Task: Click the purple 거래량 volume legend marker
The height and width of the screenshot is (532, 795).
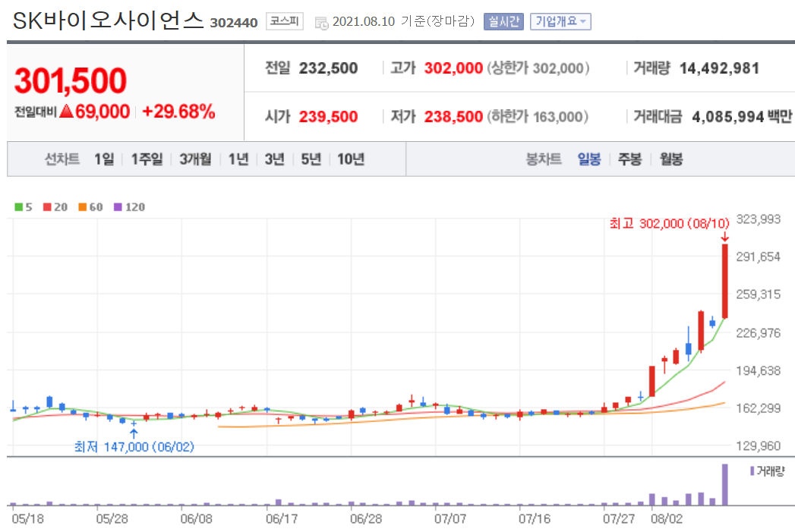Action: [752, 471]
